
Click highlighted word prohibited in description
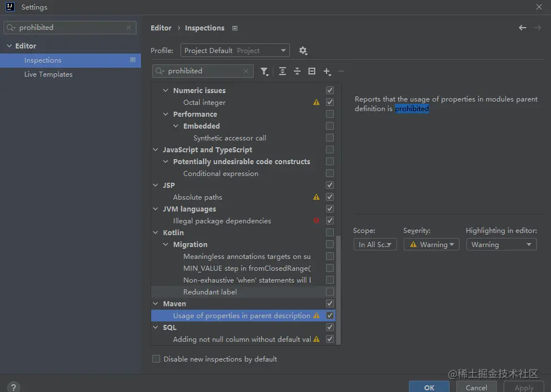(412, 109)
